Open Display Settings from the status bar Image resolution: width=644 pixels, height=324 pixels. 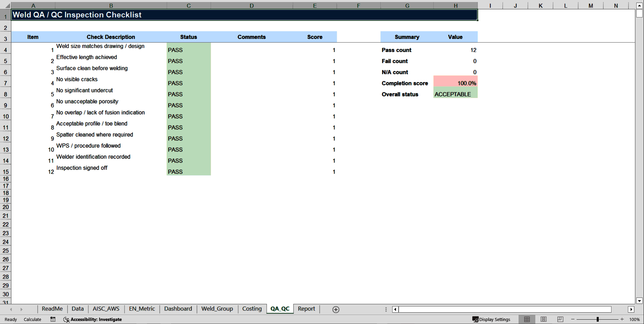tap(492, 319)
